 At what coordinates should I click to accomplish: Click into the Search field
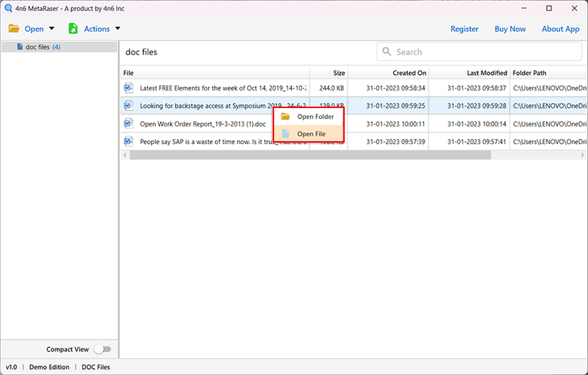[x=479, y=51]
